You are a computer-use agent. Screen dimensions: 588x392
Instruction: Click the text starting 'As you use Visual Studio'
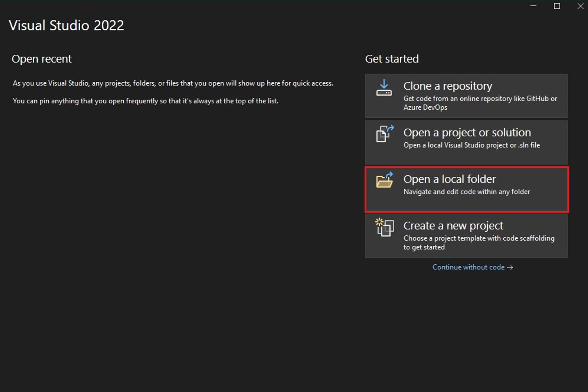coord(173,83)
